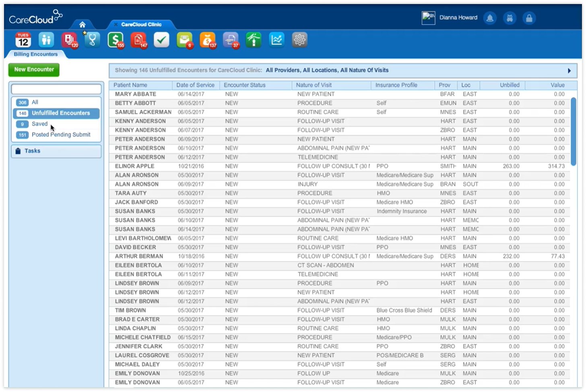This screenshot has height=392, width=586.
Task: Open the Home tab
Action: (83, 24)
